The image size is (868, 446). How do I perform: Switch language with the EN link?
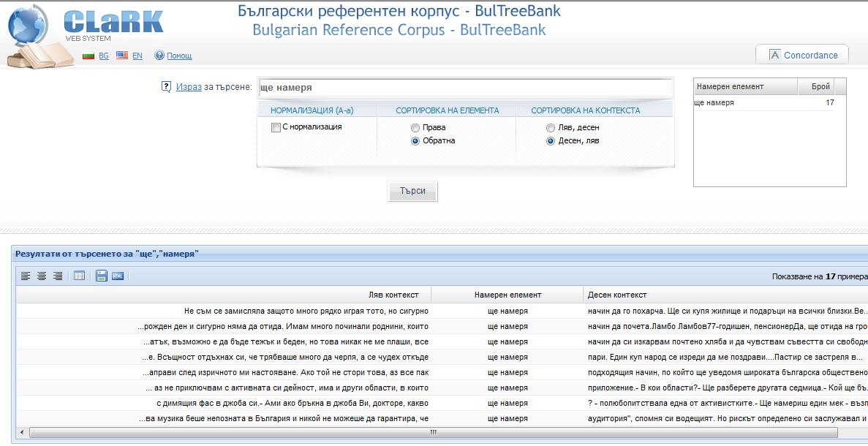coord(137,56)
